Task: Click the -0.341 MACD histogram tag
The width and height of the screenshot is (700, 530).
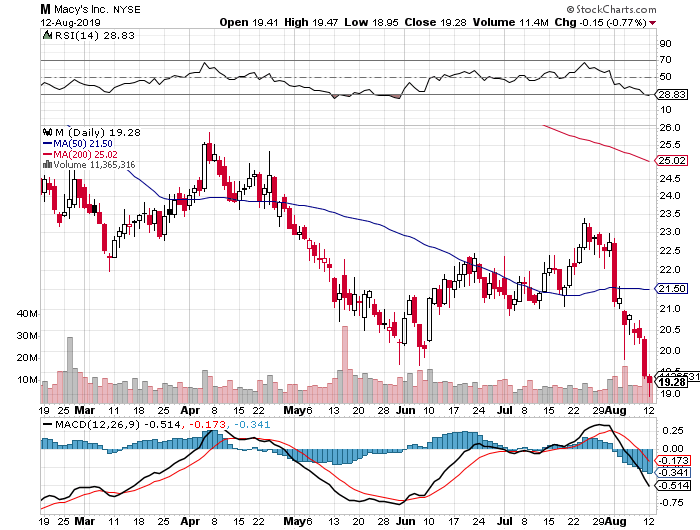Action: (672, 472)
